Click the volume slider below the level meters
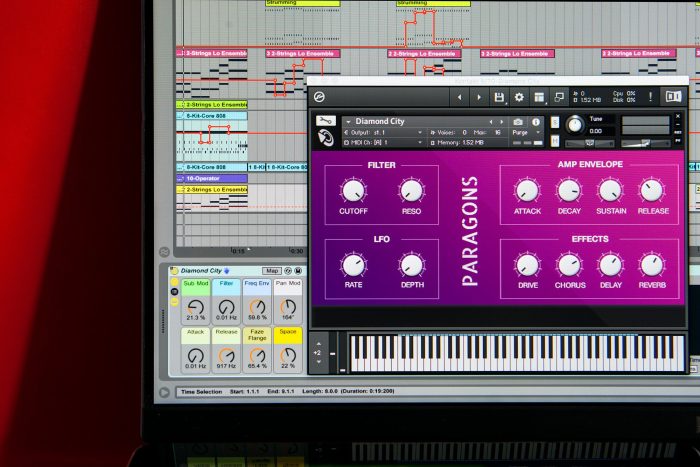 point(646,143)
